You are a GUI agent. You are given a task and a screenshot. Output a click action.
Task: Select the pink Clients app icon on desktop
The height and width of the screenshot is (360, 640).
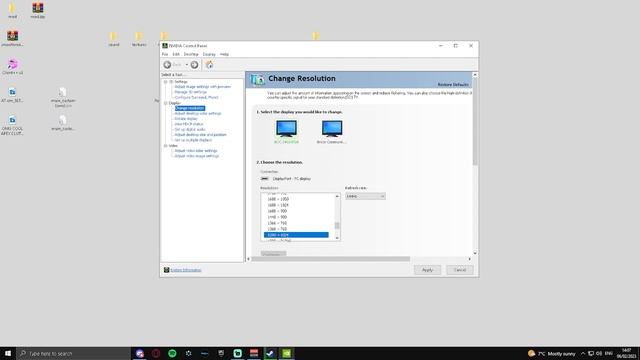pos(12,66)
